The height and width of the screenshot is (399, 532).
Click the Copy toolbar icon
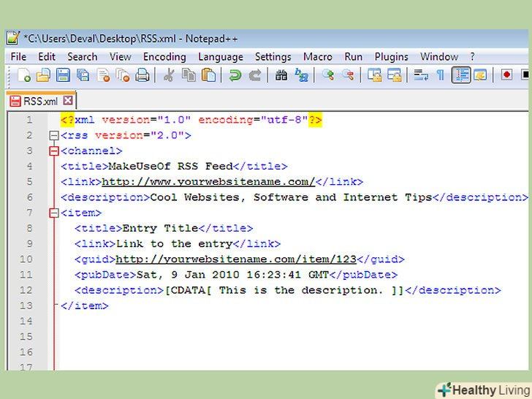[x=189, y=75]
